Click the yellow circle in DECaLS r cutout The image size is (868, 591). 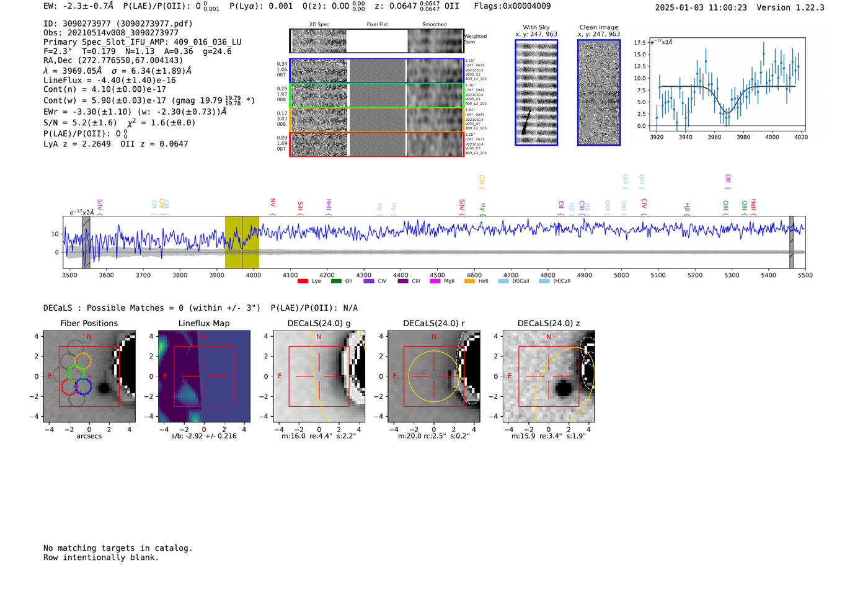click(434, 376)
